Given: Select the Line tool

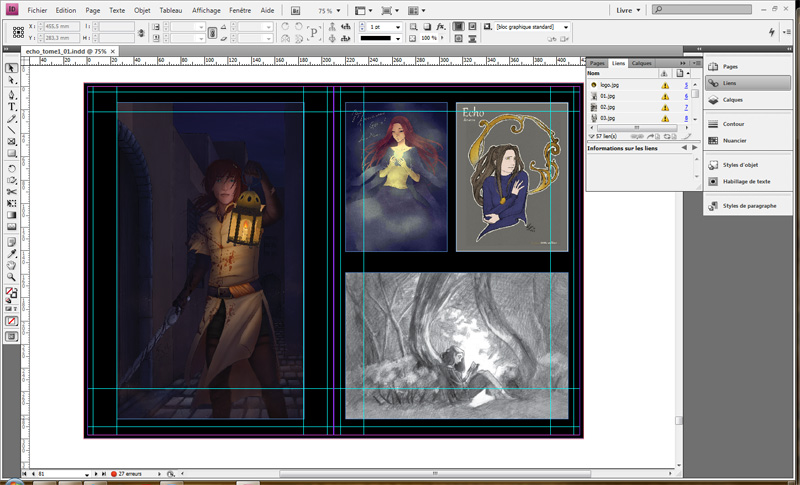Looking at the screenshot, I should pyautogui.click(x=11, y=131).
